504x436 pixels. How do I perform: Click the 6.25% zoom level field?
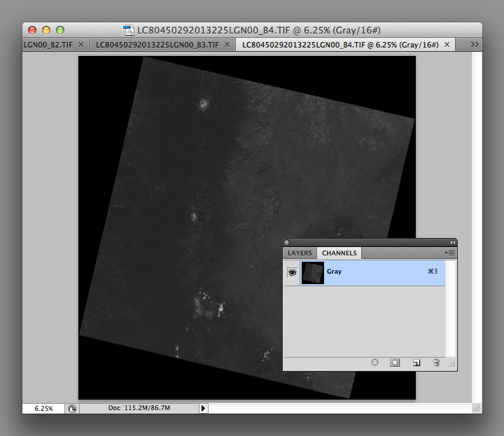(x=43, y=409)
